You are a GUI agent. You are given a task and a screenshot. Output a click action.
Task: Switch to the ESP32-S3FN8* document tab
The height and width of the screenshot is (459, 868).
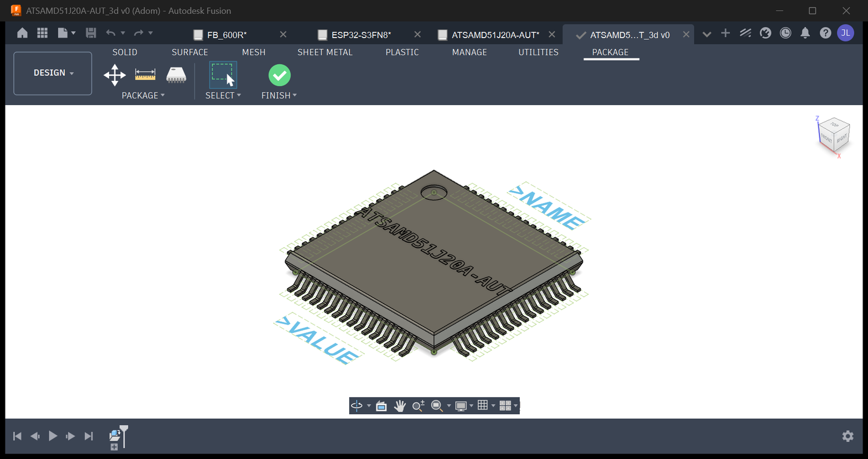(361, 35)
